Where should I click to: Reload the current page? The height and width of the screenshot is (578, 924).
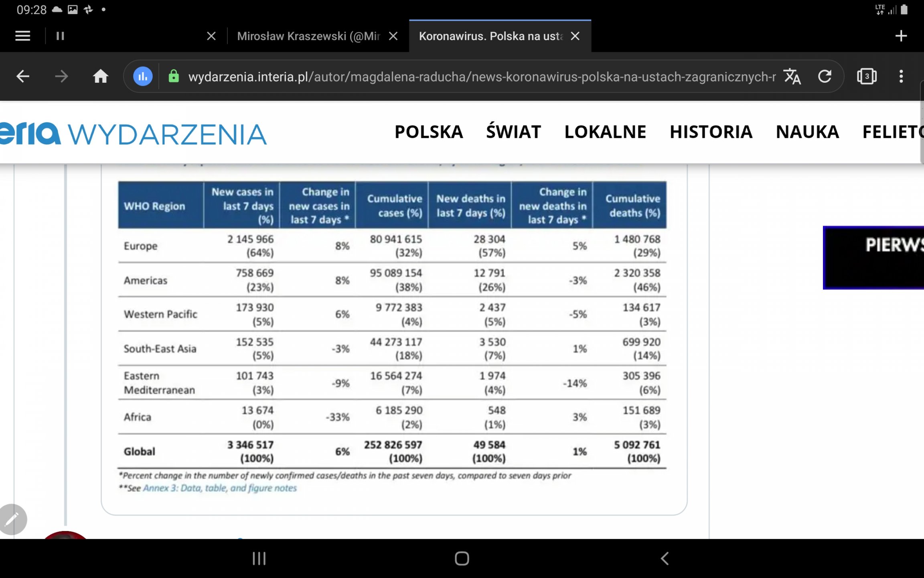coord(825,76)
